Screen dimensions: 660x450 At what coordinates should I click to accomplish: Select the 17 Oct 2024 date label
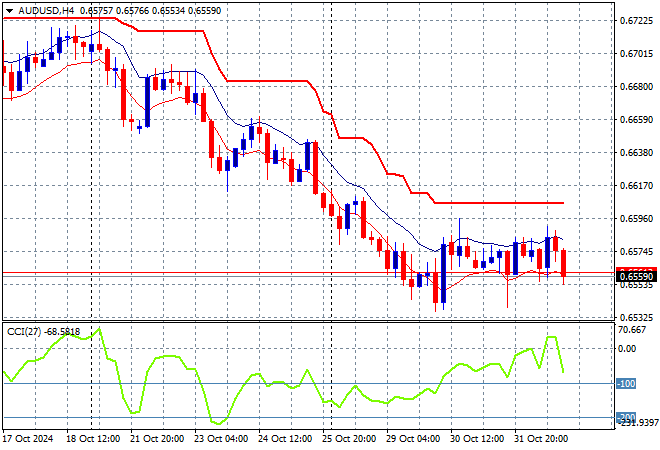(x=31, y=437)
